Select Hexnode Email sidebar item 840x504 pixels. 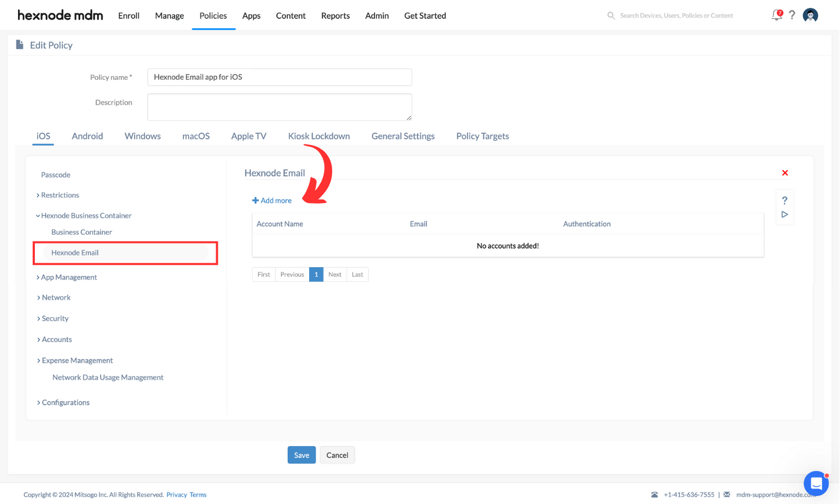pyautogui.click(x=126, y=253)
